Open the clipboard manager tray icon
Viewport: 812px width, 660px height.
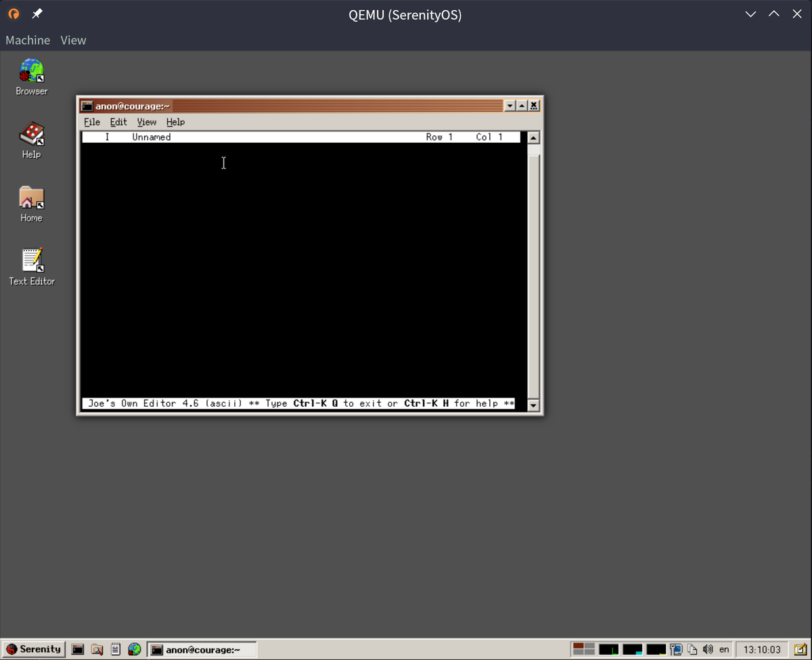coord(692,649)
